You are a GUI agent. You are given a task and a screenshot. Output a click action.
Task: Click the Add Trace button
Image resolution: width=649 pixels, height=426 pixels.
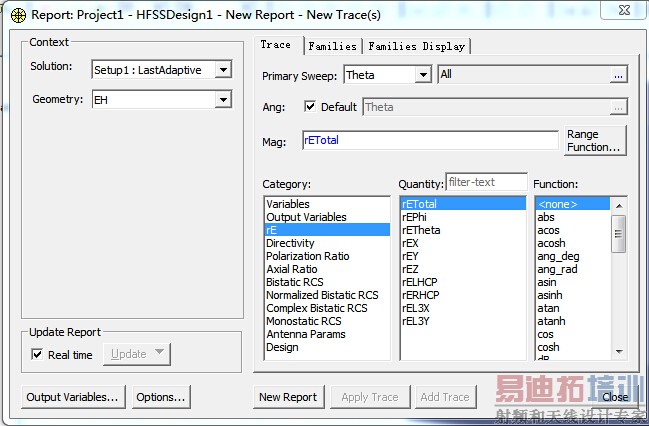(x=445, y=397)
